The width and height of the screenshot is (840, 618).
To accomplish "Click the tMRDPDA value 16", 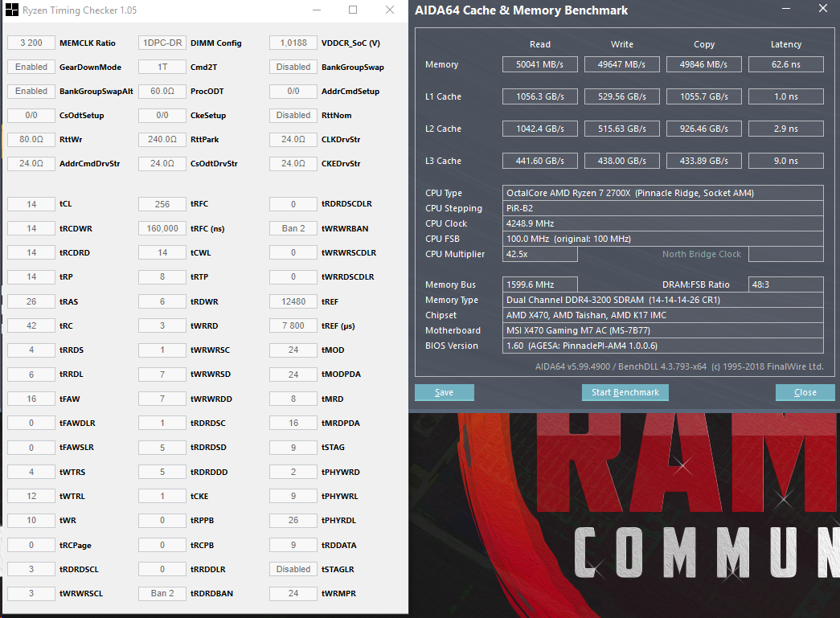I will coord(293,423).
